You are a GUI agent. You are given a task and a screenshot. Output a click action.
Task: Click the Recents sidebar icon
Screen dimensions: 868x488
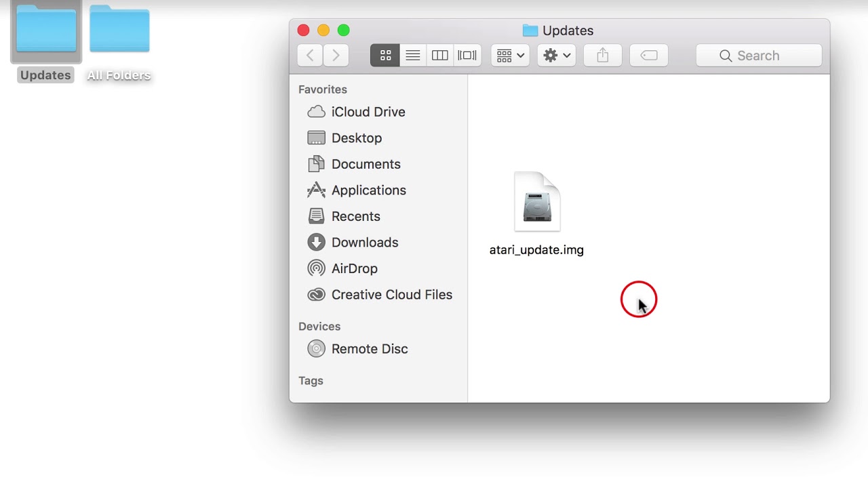pos(316,216)
